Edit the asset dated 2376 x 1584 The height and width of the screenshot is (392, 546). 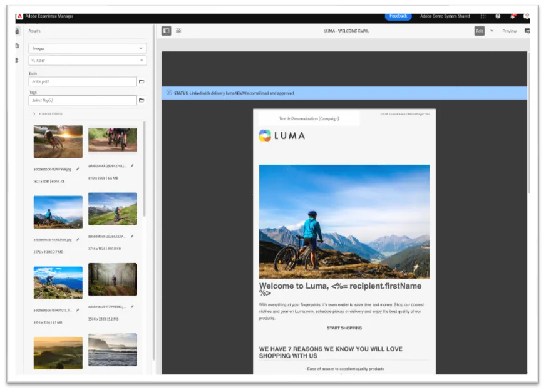tap(78, 239)
